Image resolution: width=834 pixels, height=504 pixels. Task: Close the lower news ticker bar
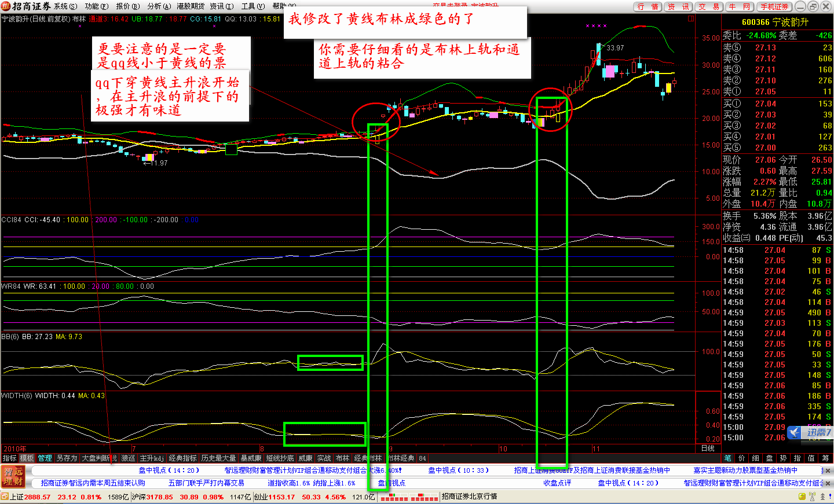828,483
